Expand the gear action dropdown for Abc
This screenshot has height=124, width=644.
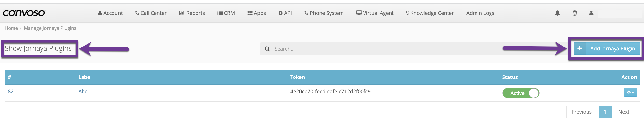pyautogui.click(x=630, y=92)
